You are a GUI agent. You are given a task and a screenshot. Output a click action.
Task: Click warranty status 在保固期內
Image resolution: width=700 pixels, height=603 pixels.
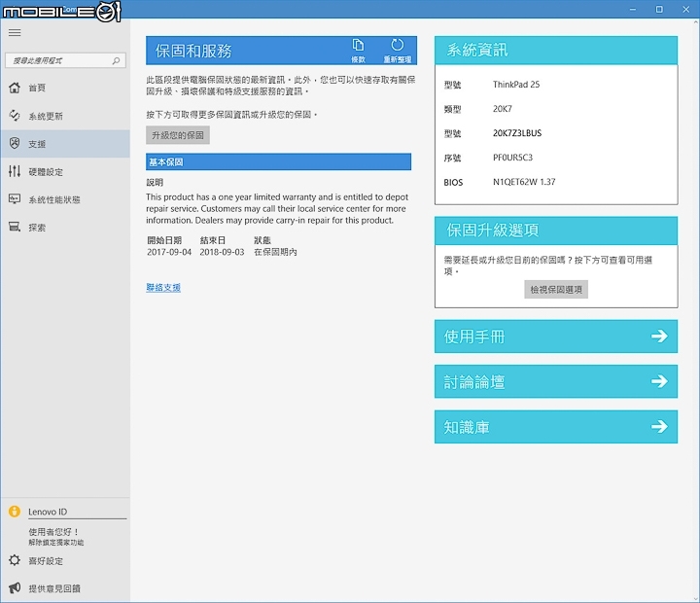275,252
